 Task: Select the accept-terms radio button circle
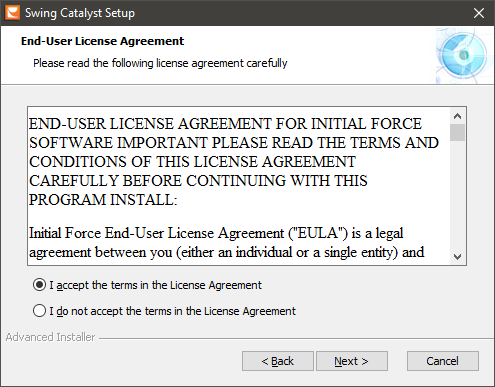tap(39, 285)
